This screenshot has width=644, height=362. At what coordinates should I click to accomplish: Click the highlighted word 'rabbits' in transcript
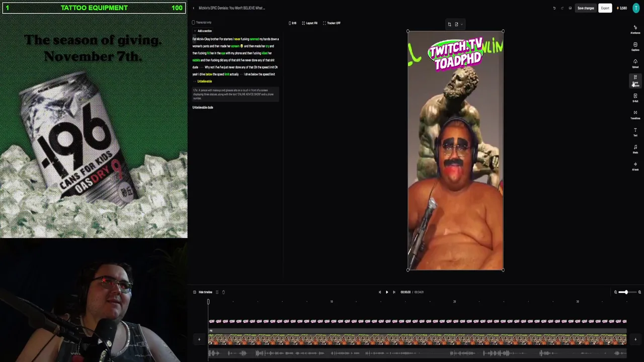point(196,60)
